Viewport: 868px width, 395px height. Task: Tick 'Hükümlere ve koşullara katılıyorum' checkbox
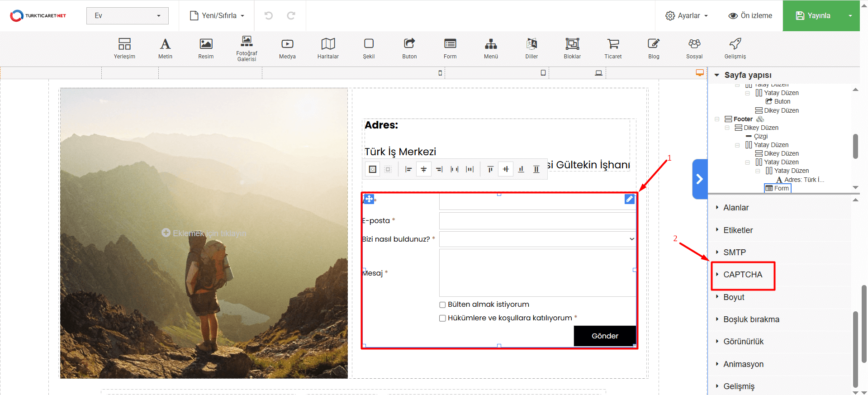click(x=442, y=319)
